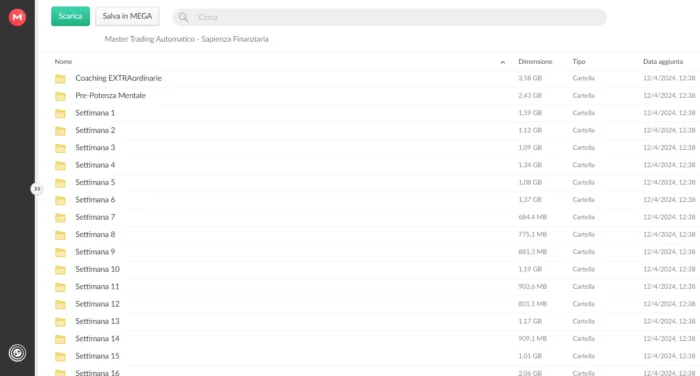700x376 pixels.
Task: Open the Coaching EXTRAordinarie folder name
Action: point(118,78)
